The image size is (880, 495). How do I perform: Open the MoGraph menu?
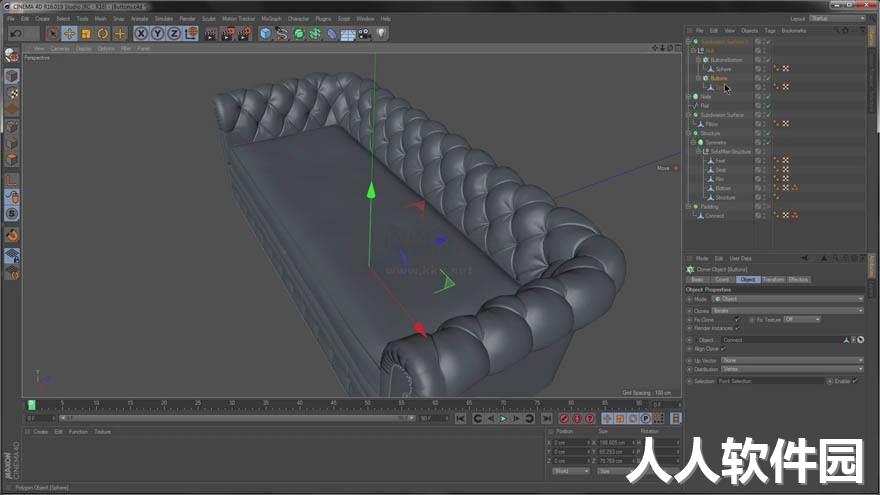271,19
